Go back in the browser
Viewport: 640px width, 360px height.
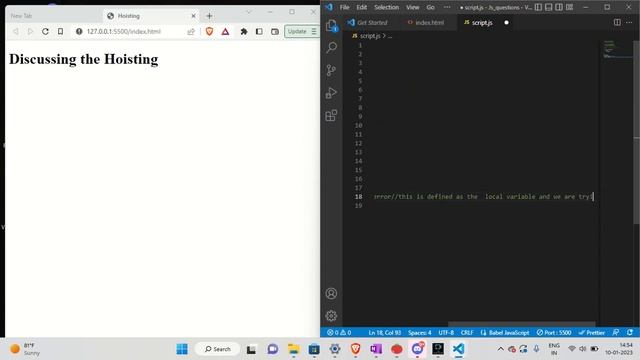tap(16, 31)
